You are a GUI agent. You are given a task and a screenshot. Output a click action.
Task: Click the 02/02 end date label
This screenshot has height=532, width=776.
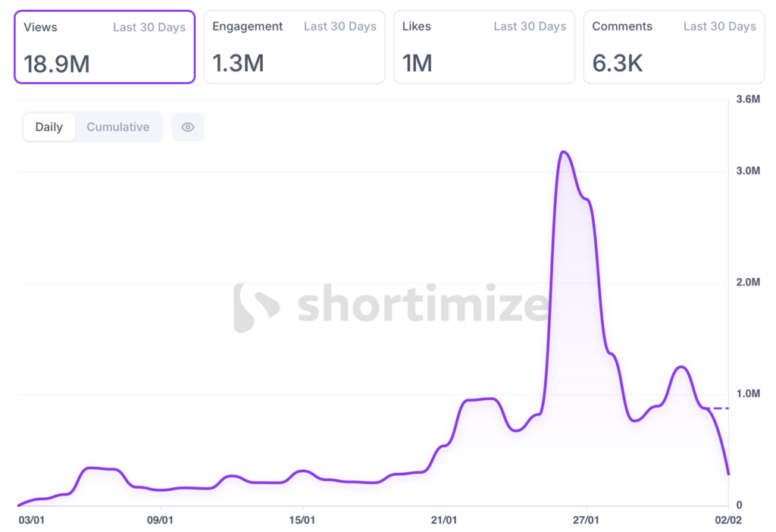tap(727, 520)
